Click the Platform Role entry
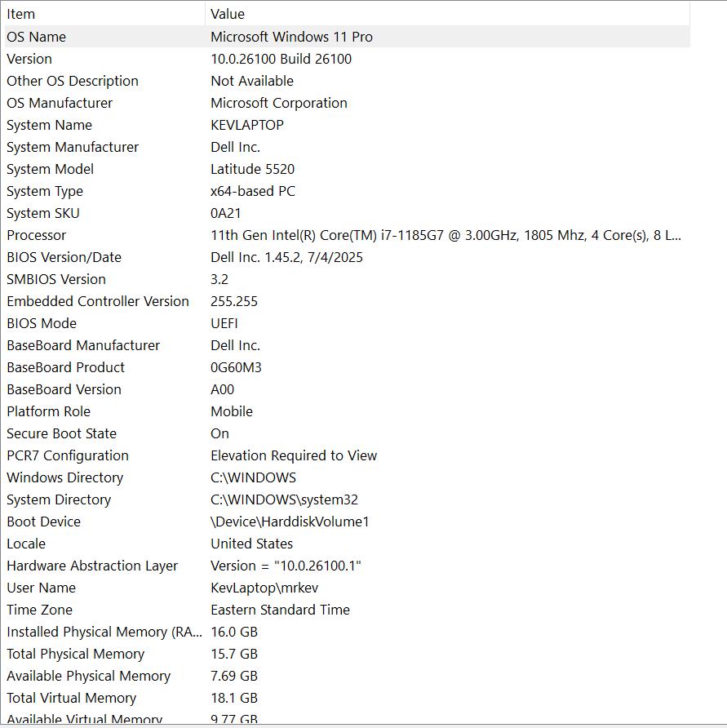 click(x=48, y=411)
